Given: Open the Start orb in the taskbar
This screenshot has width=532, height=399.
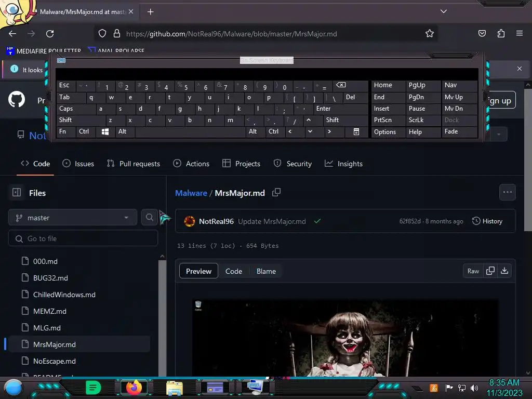Looking at the screenshot, I should (x=14, y=388).
